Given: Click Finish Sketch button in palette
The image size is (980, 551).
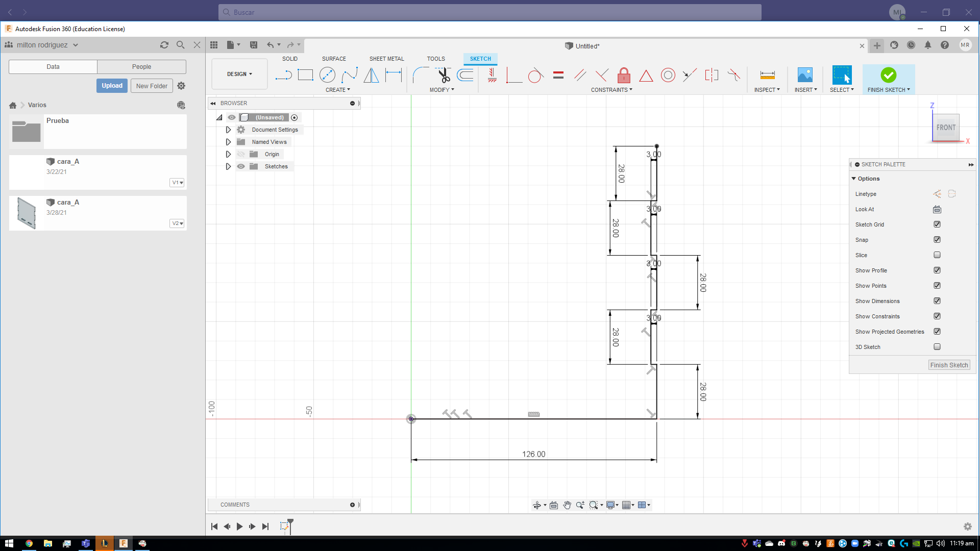Looking at the screenshot, I should click(949, 365).
